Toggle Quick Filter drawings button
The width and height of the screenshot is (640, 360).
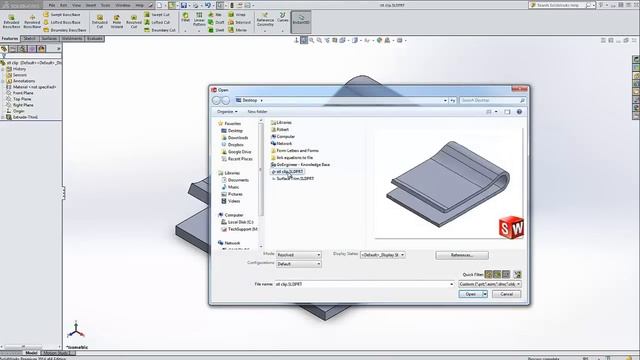(x=506, y=274)
